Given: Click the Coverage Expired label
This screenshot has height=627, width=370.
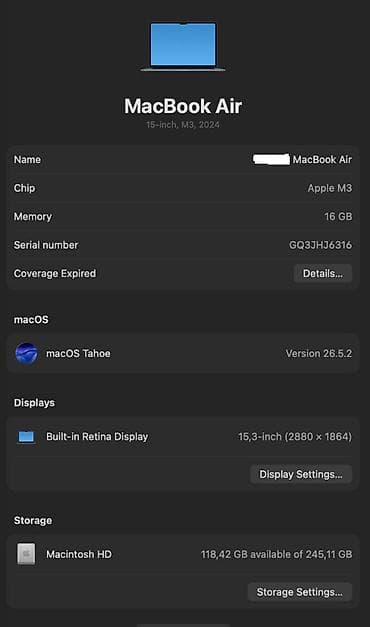Looking at the screenshot, I should tap(55, 274).
